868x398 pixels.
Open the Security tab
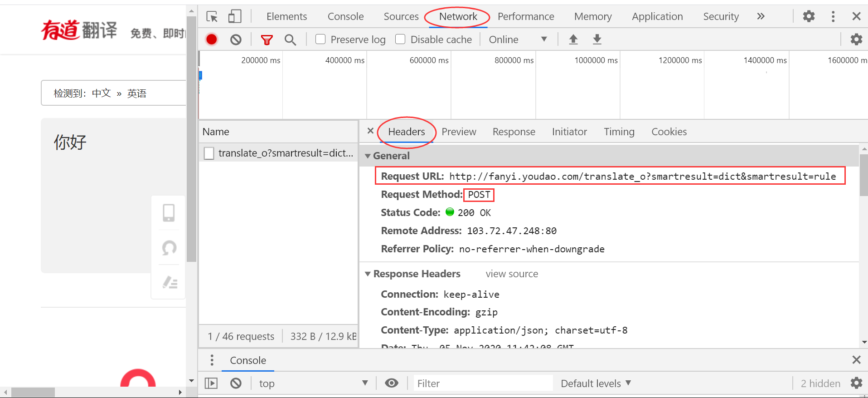tap(721, 17)
